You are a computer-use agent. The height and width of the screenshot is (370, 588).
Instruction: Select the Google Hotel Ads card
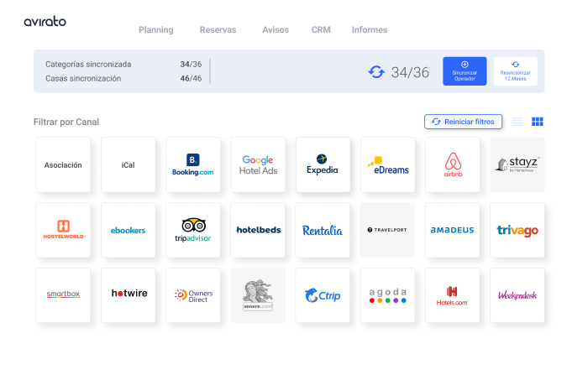[x=258, y=164]
